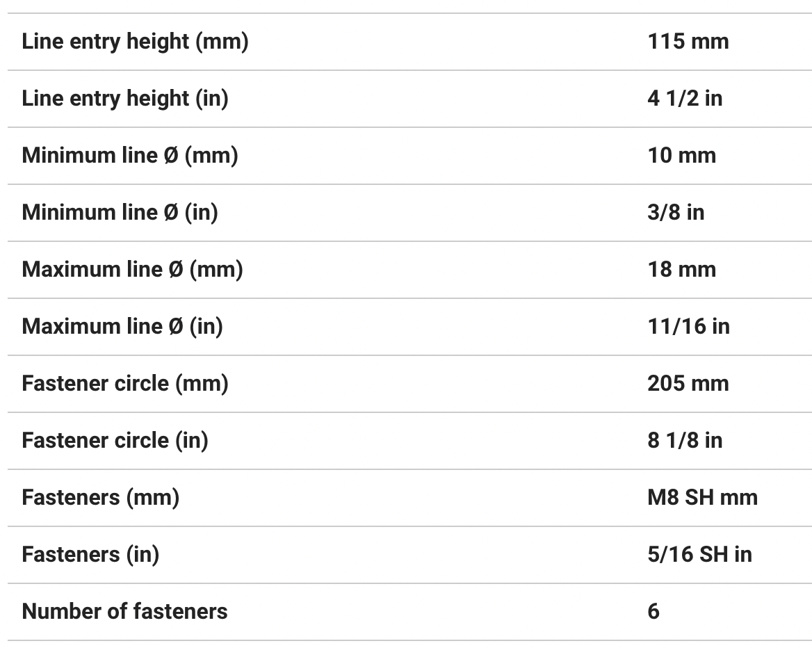Click the "Fasteners (mm)" label
The width and height of the screenshot is (812, 648).
[101, 498]
